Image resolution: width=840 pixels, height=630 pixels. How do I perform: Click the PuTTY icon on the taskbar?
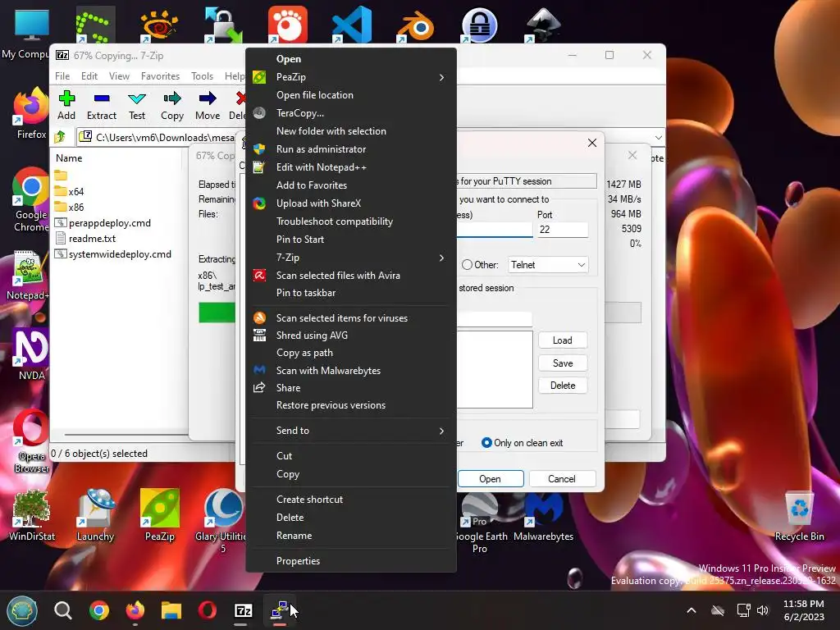coord(280,610)
